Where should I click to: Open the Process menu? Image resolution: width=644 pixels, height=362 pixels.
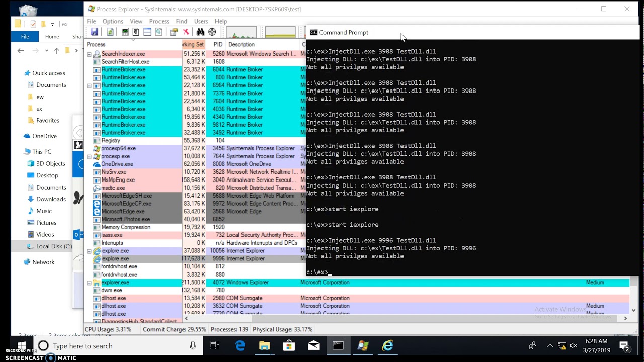[159, 21]
